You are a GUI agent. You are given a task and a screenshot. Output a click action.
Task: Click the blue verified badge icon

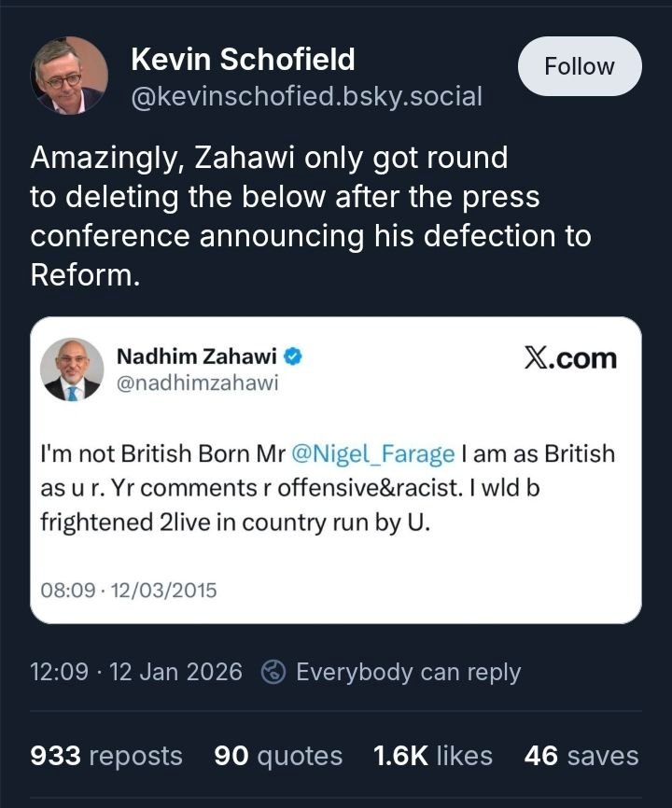click(292, 355)
